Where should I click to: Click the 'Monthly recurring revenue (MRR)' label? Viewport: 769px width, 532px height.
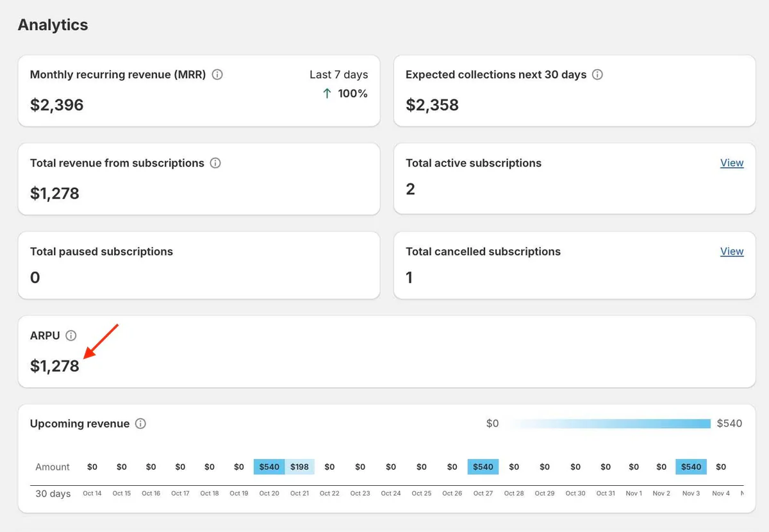pos(118,74)
